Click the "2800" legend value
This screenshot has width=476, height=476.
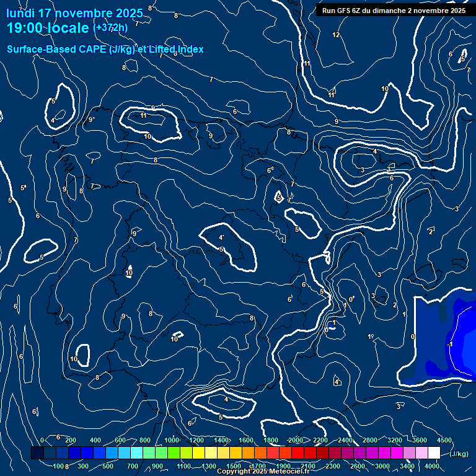(x=370, y=440)
